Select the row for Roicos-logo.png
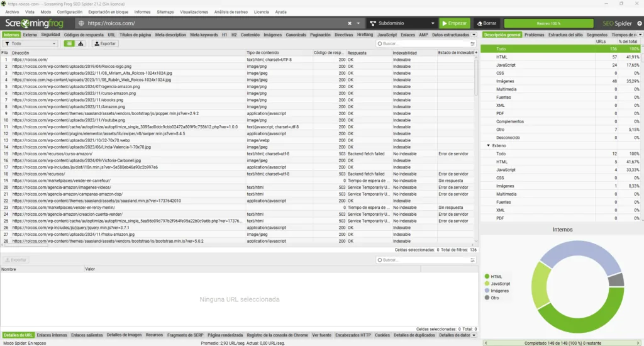The image size is (644, 346). pyautogui.click(x=238, y=66)
